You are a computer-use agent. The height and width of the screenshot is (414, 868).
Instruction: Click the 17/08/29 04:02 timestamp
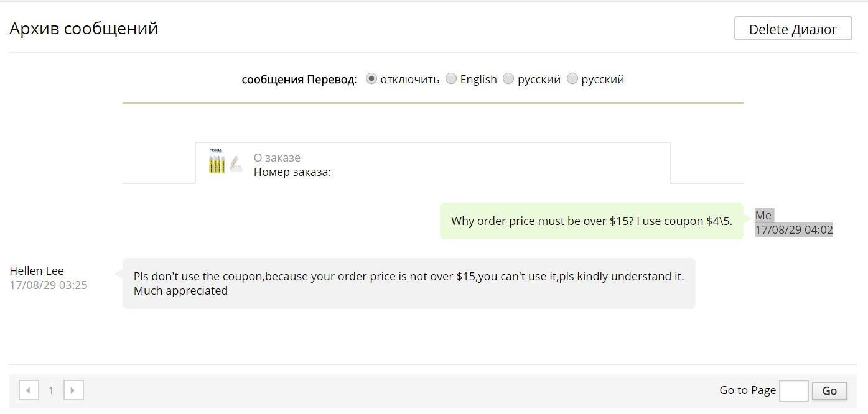pos(794,229)
